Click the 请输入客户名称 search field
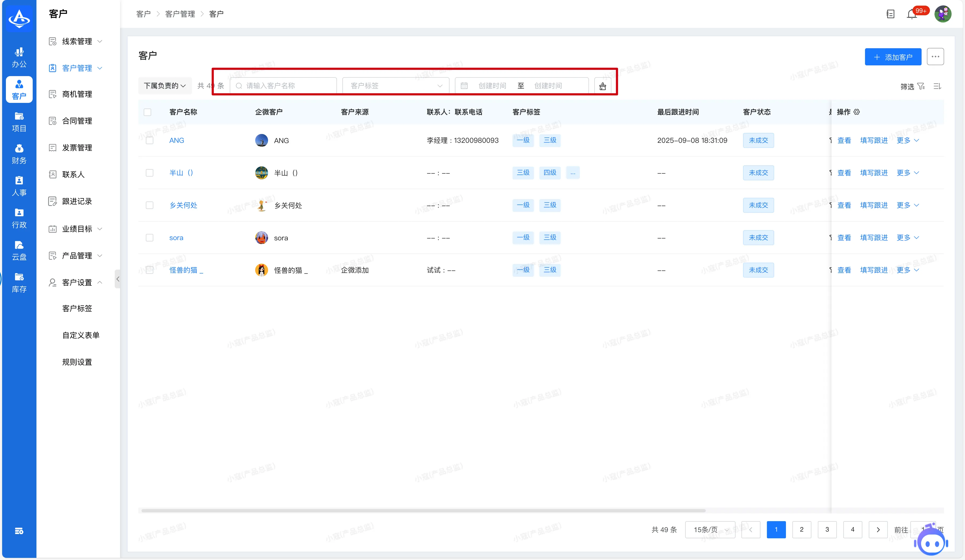This screenshot has width=965, height=560. (283, 86)
